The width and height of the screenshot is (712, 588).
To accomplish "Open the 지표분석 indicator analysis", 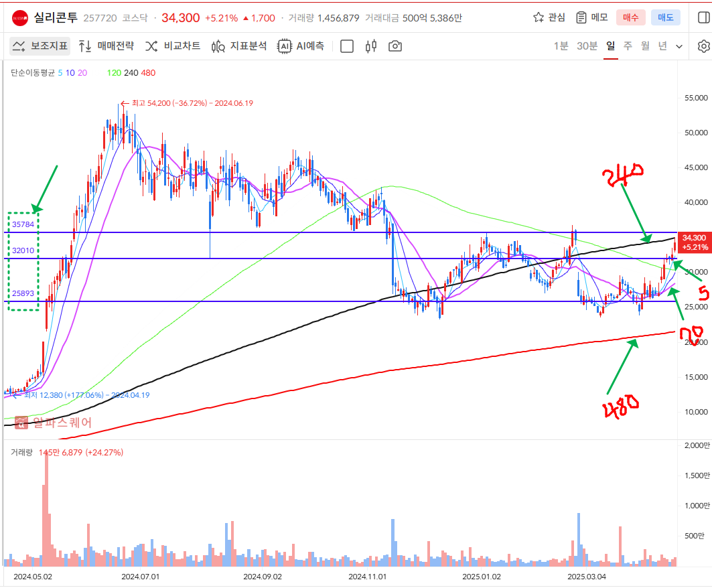I will [x=239, y=46].
